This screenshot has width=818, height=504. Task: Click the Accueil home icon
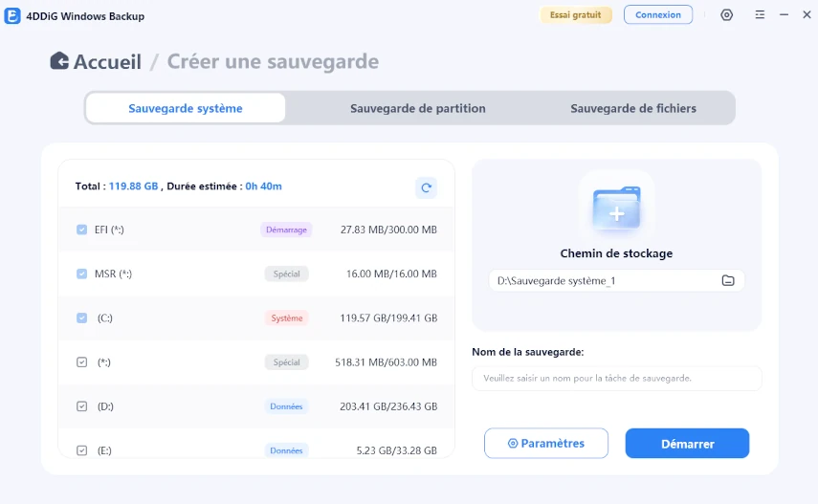point(59,61)
